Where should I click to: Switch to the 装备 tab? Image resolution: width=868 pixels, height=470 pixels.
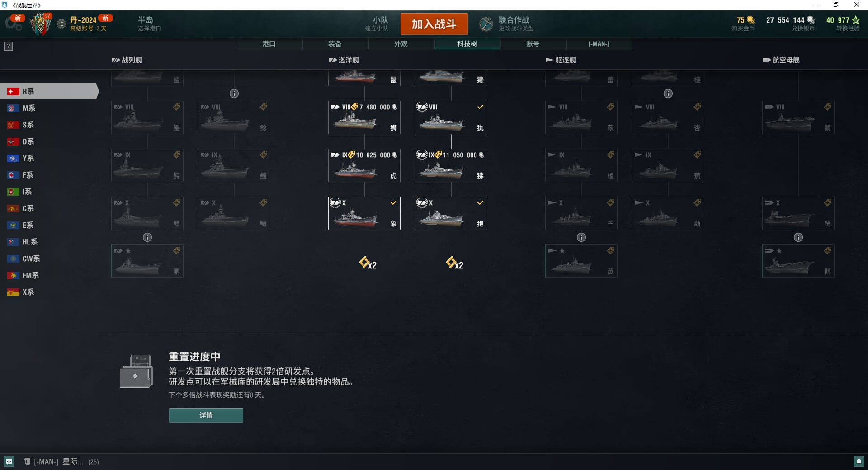(335, 44)
